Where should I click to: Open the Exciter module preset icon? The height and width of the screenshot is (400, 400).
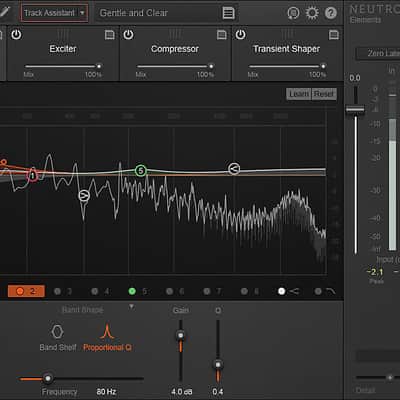pos(110,35)
